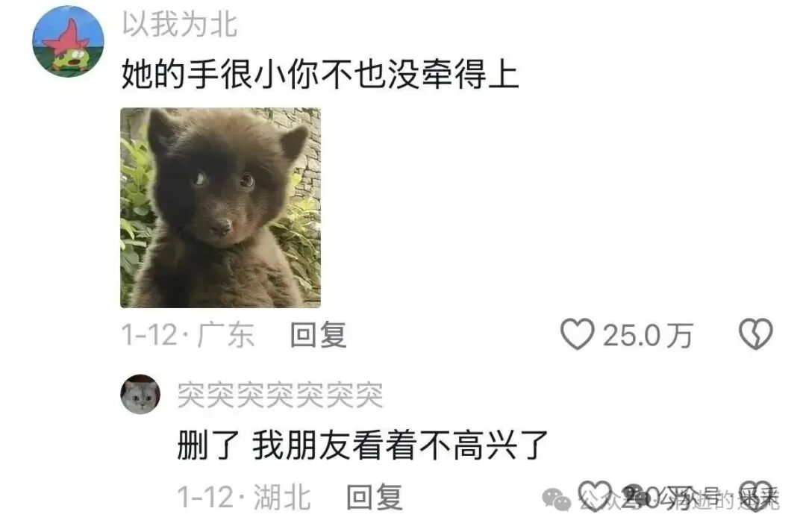
Task: Like the comment by 以我为北
Action: pyautogui.click(x=577, y=334)
